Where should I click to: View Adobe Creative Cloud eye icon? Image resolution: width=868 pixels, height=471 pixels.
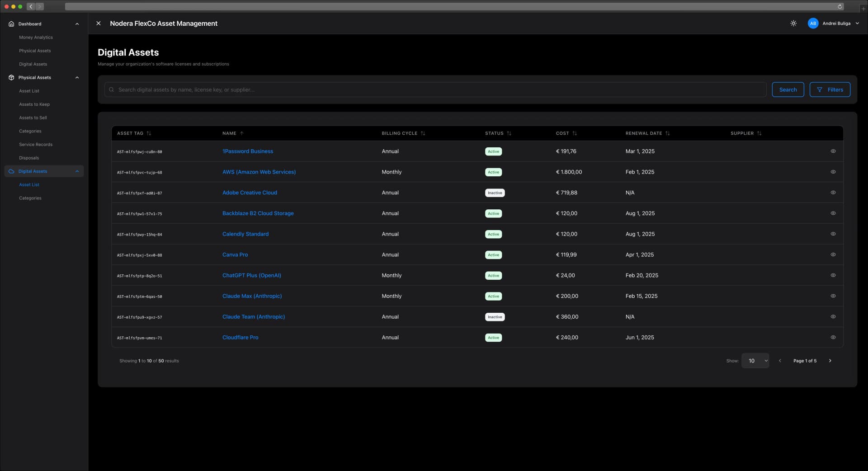(833, 193)
